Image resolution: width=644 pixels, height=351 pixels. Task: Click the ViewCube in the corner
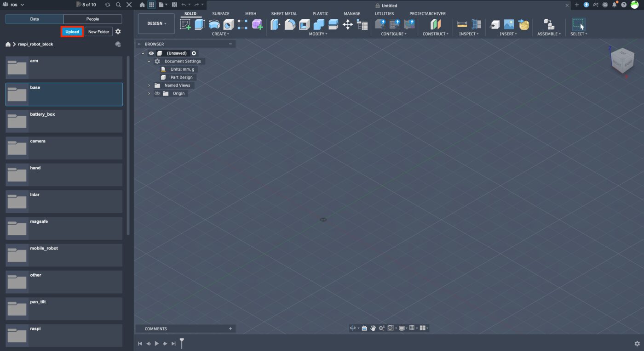[x=622, y=61]
